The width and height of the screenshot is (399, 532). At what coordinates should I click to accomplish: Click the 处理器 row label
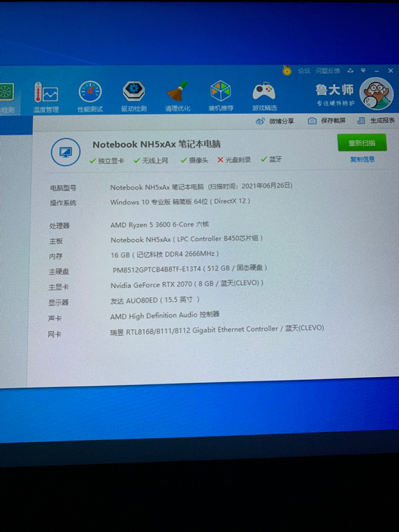pos(59,226)
